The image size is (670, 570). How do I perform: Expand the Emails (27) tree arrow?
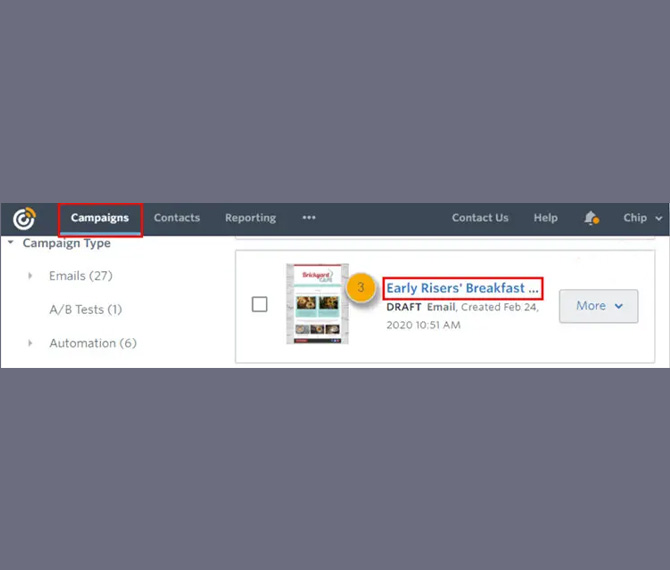coord(30,276)
